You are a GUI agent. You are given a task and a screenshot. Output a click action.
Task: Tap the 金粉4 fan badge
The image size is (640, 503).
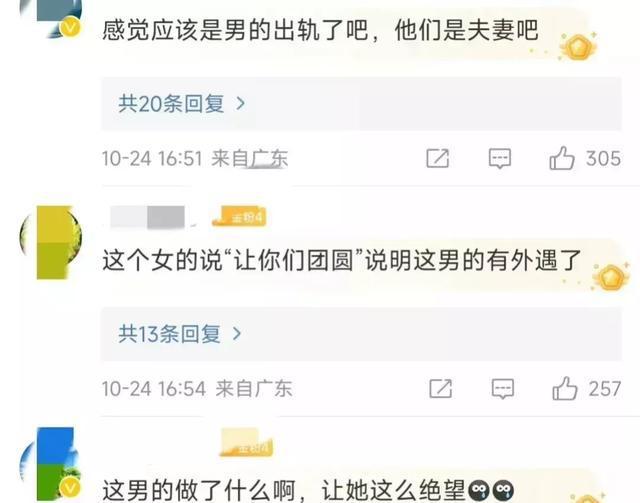239,216
